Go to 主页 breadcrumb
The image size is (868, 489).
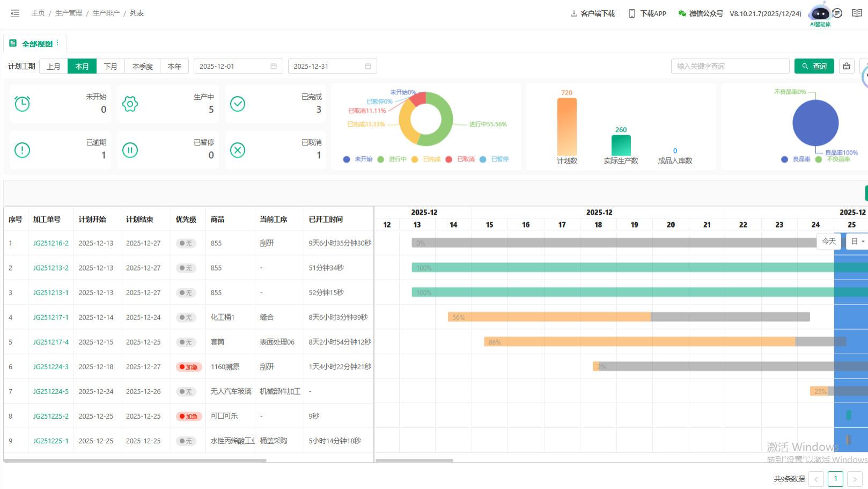(38, 13)
